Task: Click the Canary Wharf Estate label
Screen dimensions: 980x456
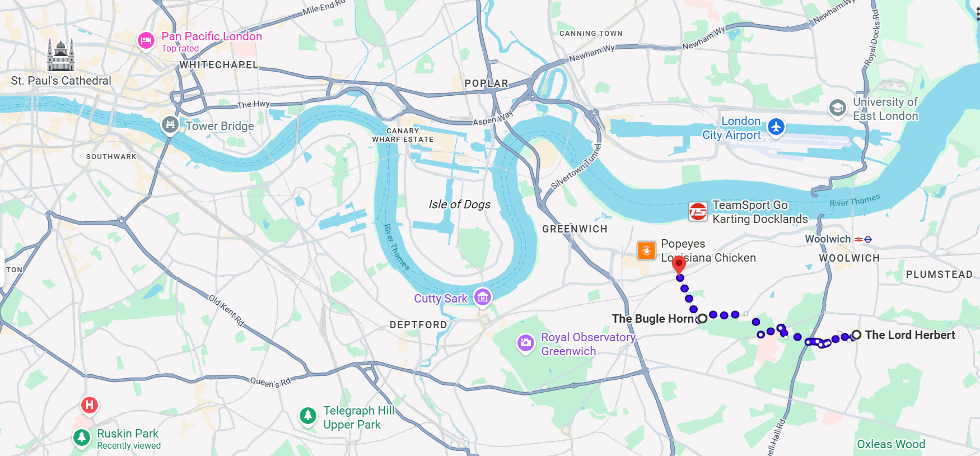Action: coord(403,135)
